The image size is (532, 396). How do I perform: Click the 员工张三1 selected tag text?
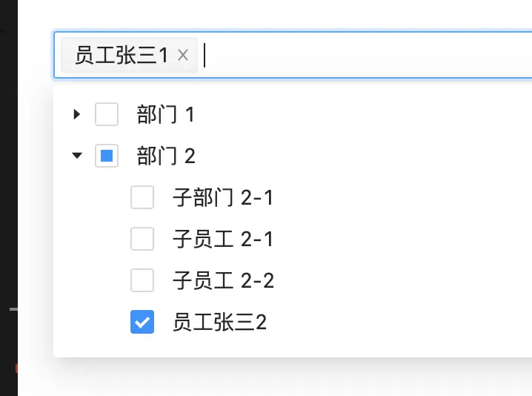click(121, 55)
